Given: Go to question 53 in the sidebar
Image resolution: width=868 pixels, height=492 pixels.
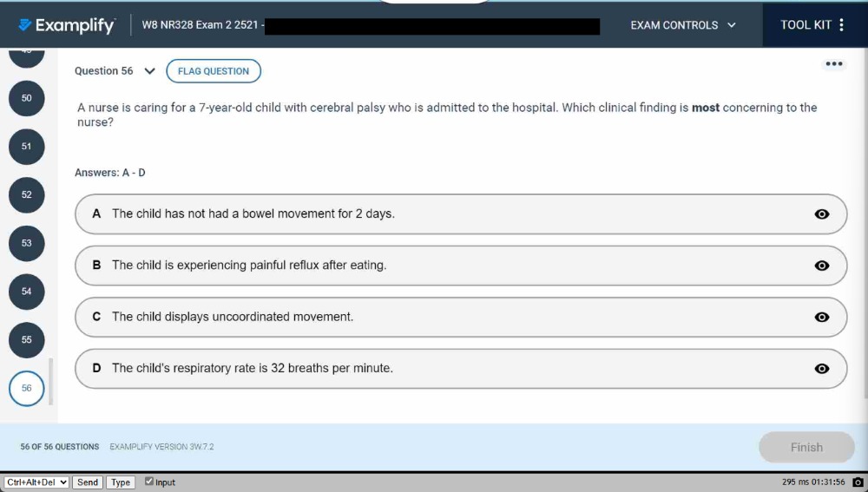Looking at the screenshot, I should 27,243.
